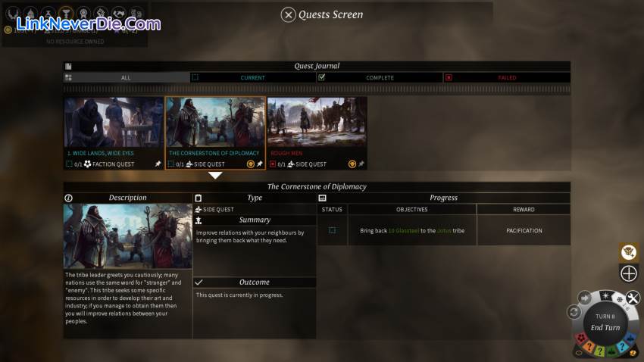Click the Progress panel icon
Image resolution: width=644 pixels, height=362 pixels.
tap(323, 198)
